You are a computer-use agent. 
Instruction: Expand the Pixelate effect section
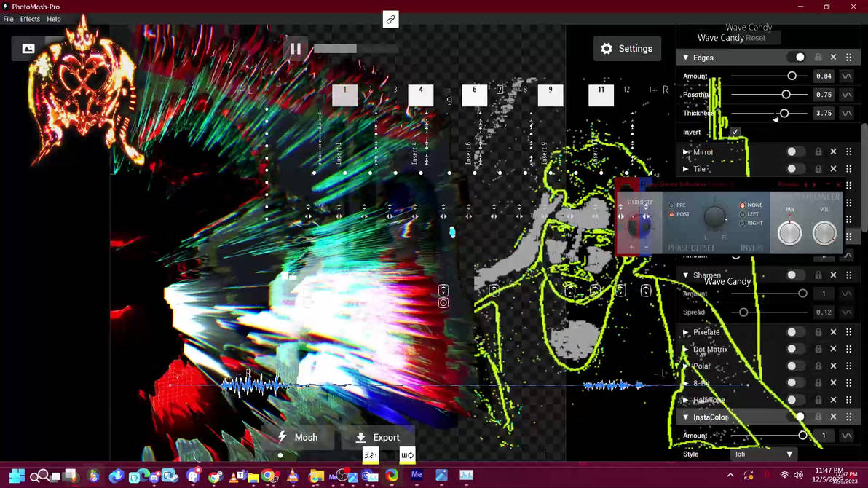coord(686,332)
